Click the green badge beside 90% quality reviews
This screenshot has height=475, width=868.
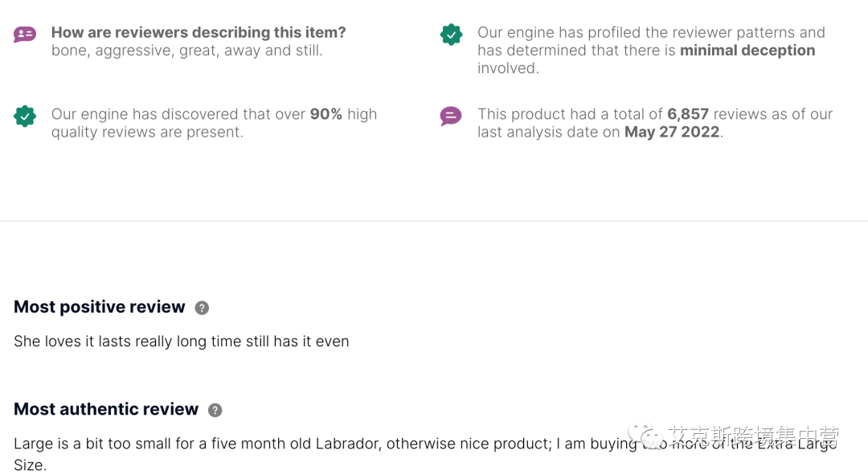[25, 117]
